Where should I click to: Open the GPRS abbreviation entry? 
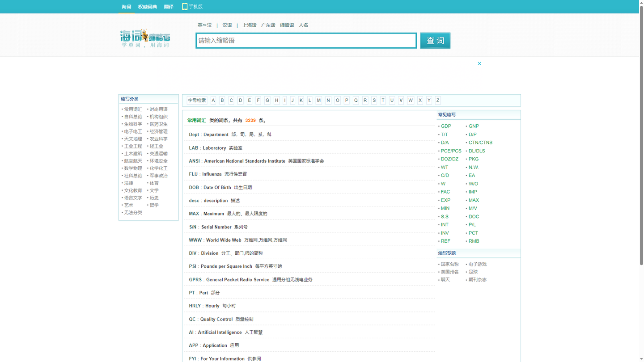coord(195,280)
